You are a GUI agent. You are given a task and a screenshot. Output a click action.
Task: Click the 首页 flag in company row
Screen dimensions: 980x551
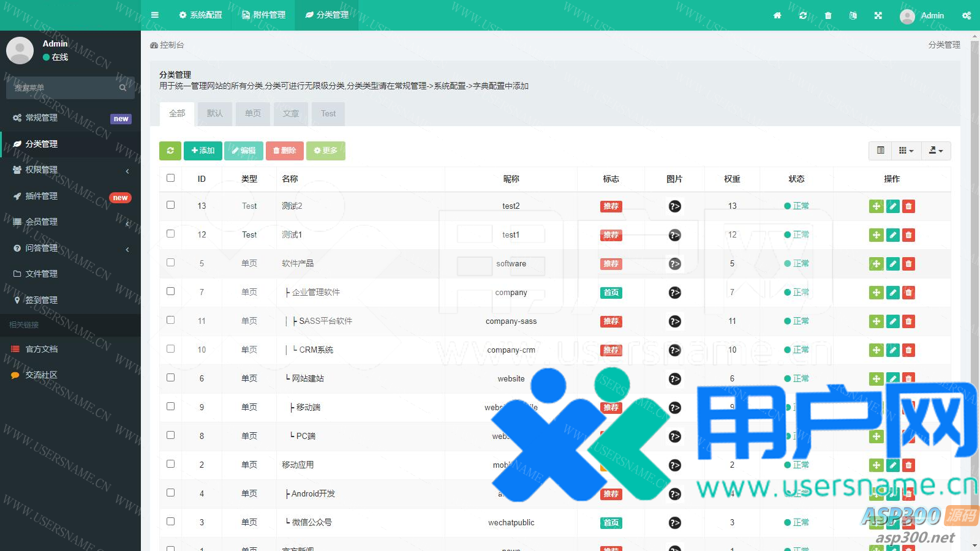[x=611, y=293]
